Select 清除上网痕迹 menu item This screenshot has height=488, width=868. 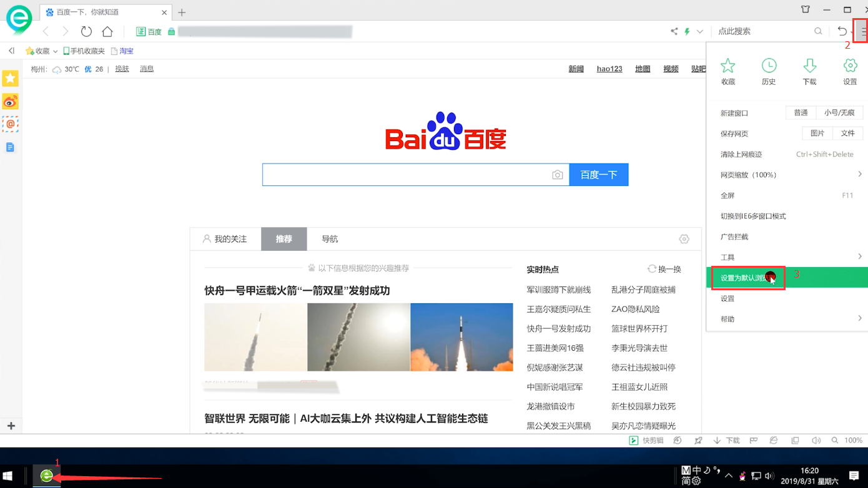(x=787, y=154)
